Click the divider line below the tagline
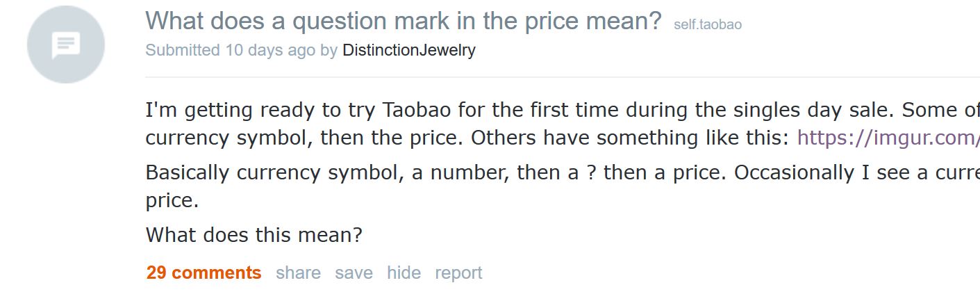Viewport: 980px width, 292px height. point(556,77)
